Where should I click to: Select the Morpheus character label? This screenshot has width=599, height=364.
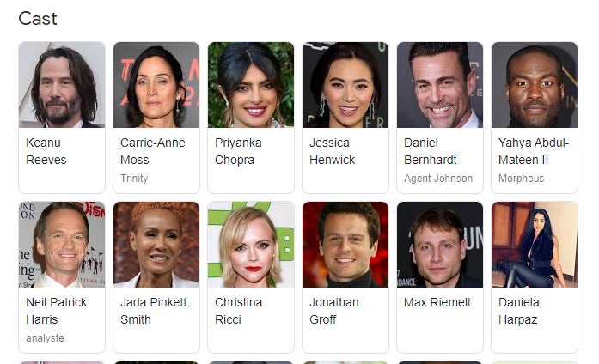pos(521,179)
